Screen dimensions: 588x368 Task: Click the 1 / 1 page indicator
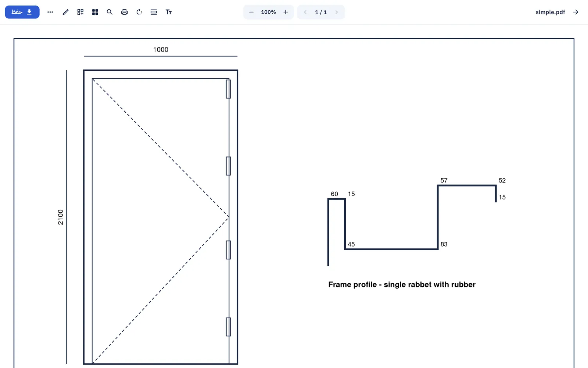[321, 12]
